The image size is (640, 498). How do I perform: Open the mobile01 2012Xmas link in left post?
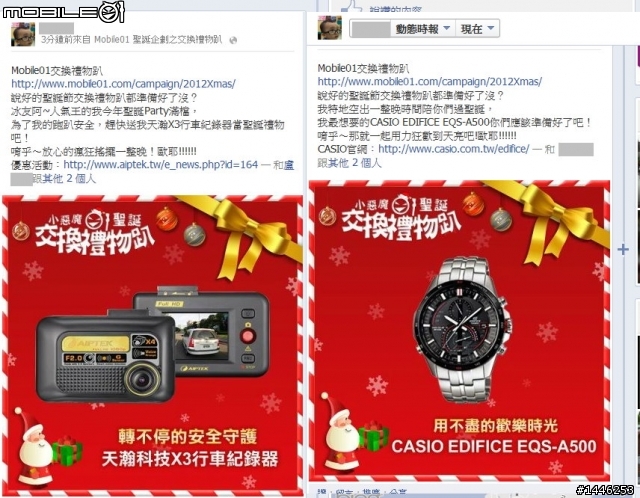click(123, 84)
